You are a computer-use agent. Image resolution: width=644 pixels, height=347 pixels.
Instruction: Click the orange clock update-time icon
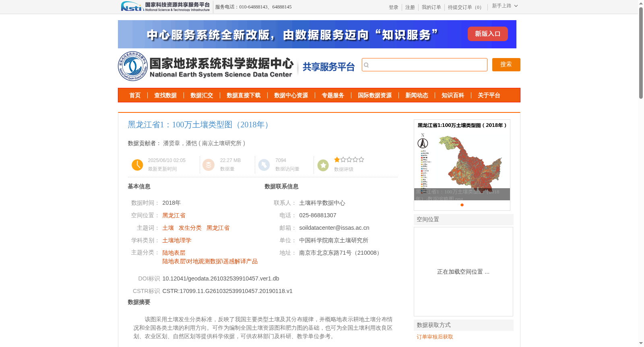(x=137, y=165)
